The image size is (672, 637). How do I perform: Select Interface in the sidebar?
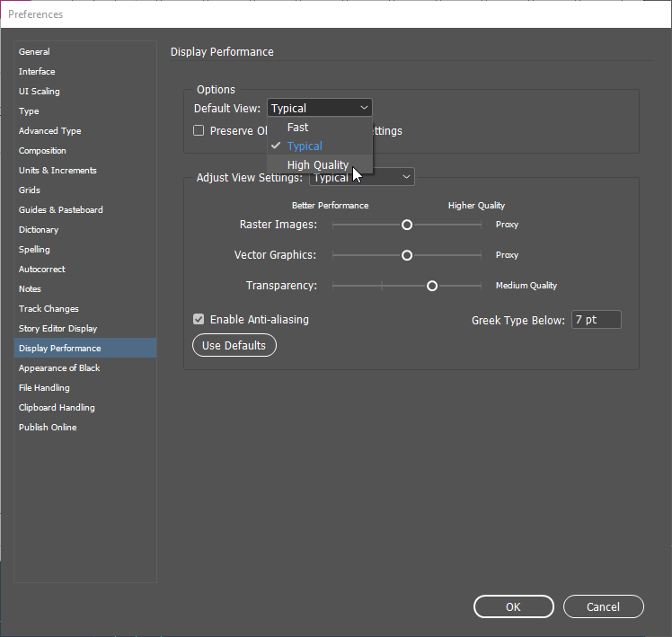pos(84,72)
